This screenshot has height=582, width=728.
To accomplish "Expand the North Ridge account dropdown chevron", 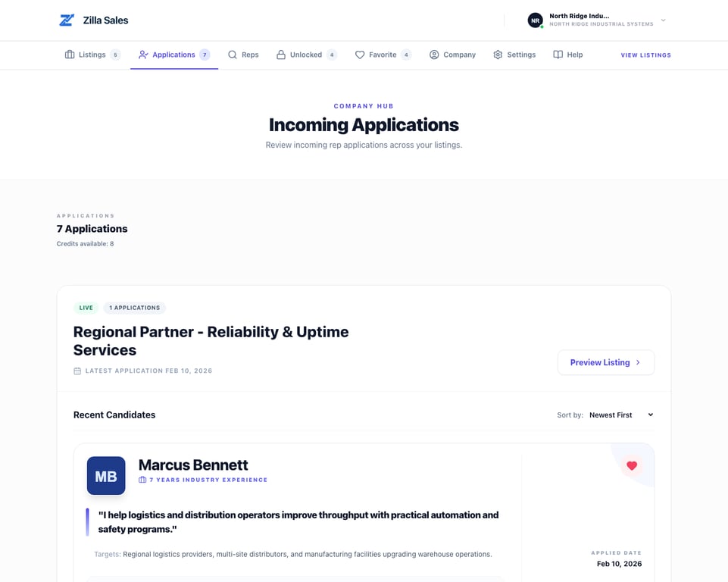I will click(663, 20).
